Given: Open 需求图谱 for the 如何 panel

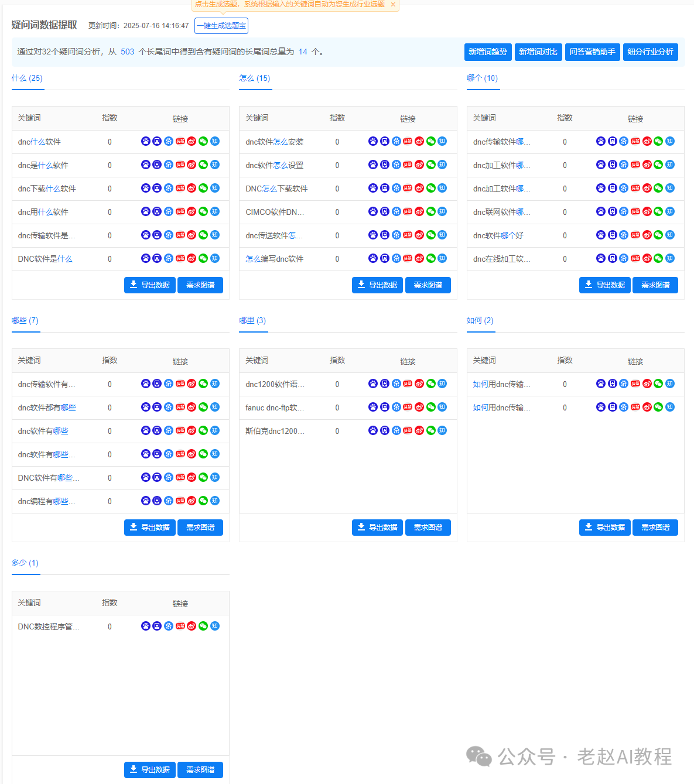Looking at the screenshot, I should click(x=655, y=528).
